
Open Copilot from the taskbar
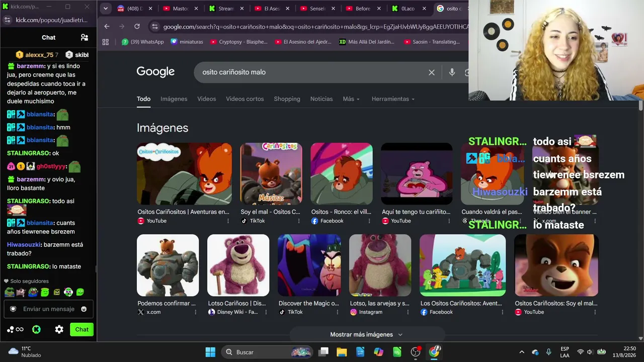click(x=378, y=352)
